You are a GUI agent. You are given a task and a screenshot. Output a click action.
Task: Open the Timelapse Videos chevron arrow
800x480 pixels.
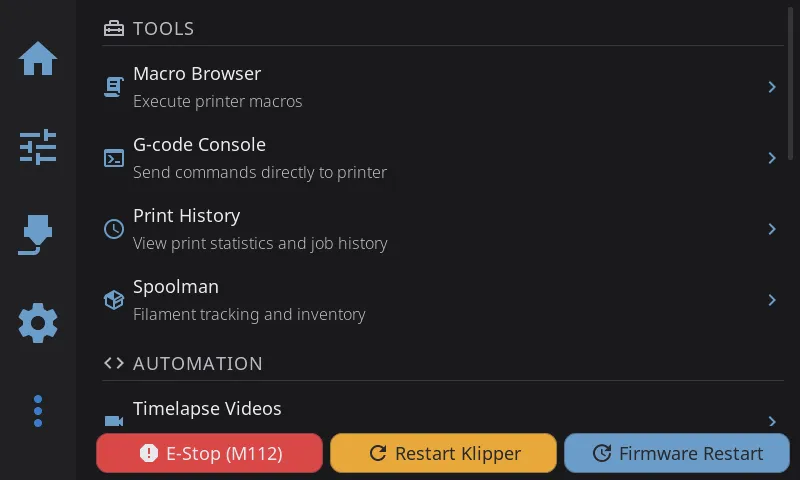[772, 421]
